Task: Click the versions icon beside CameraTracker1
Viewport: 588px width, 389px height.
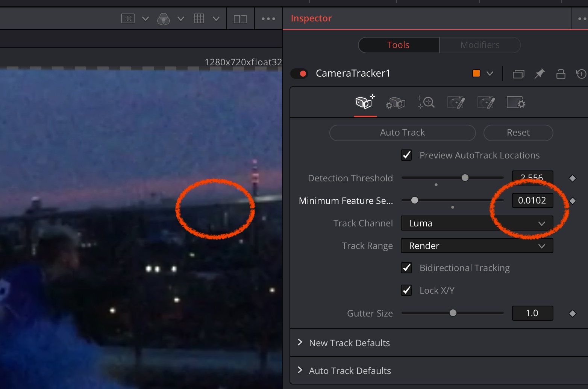Action: pyautogui.click(x=518, y=74)
